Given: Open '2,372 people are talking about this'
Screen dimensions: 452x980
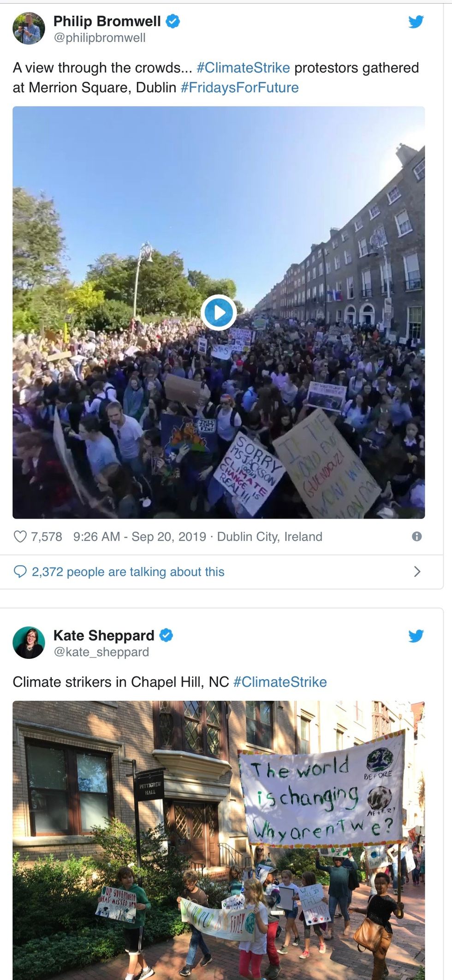Looking at the screenshot, I should click(128, 572).
